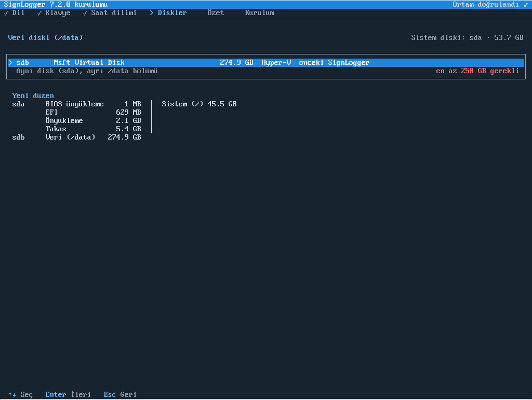This screenshot has height=400, width=532.
Task: Click the BIOS önyükleme 1 MB row
Action: pyautogui.click(x=93, y=104)
